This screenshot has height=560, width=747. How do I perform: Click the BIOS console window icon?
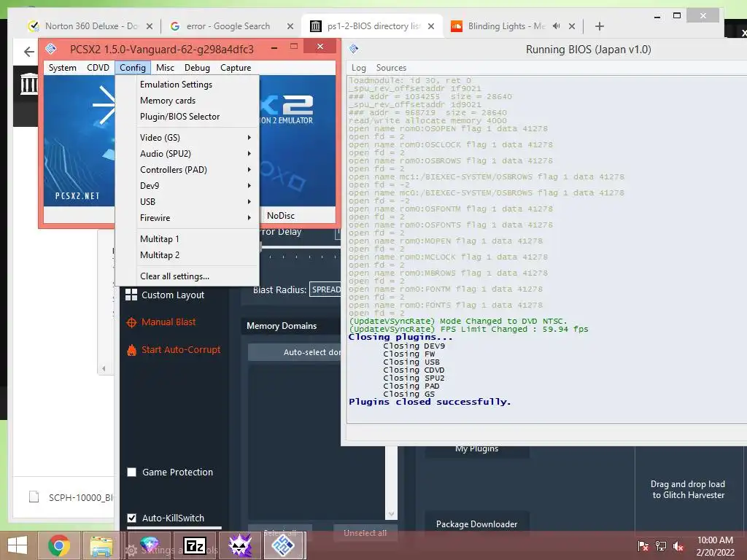point(354,49)
